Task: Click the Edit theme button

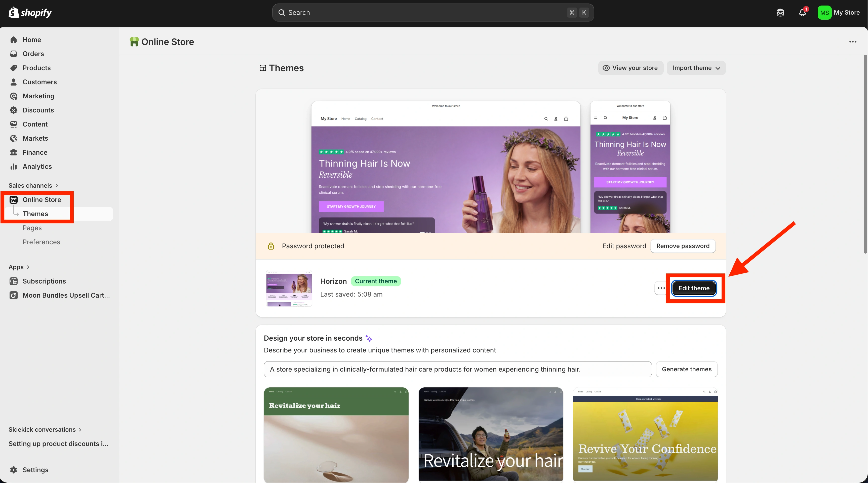Action: tap(694, 288)
